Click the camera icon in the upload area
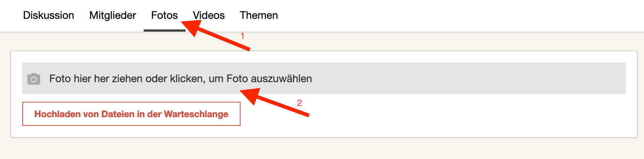The width and height of the screenshot is (644, 159). pos(34,79)
